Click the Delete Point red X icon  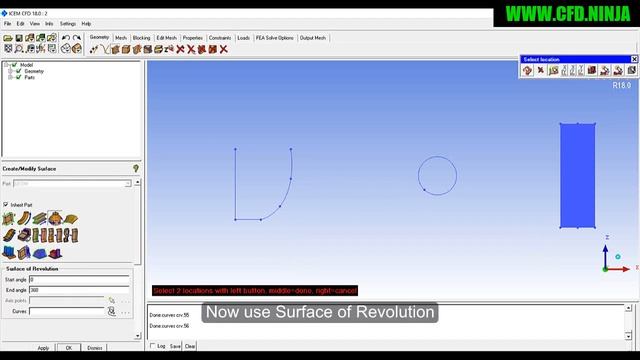pyautogui.click(x=180, y=49)
